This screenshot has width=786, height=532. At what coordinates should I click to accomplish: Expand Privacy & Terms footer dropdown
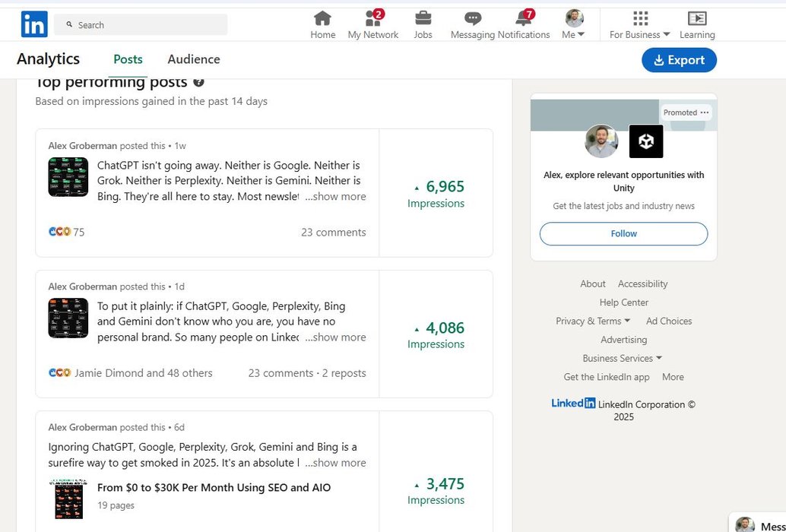(x=593, y=321)
